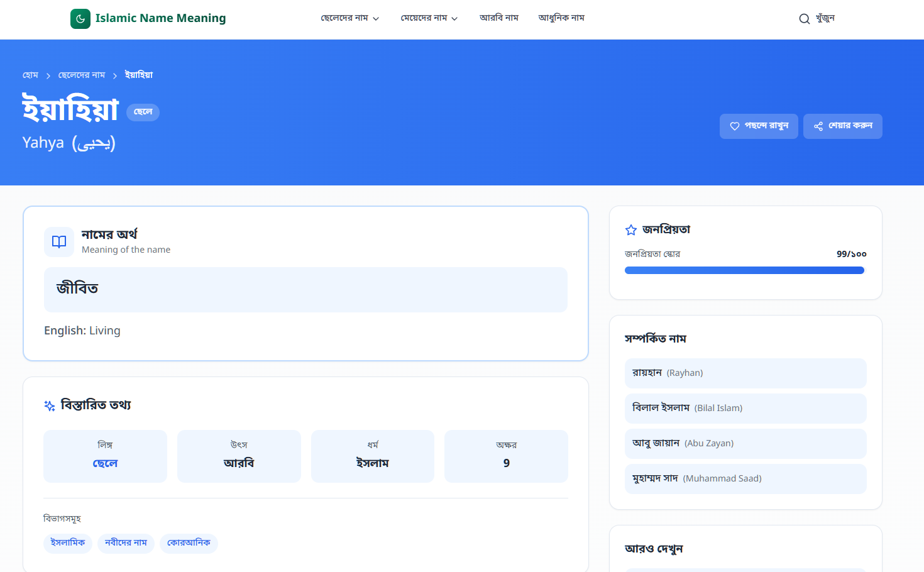Click the ছেলে gender badge beside title

[143, 112]
